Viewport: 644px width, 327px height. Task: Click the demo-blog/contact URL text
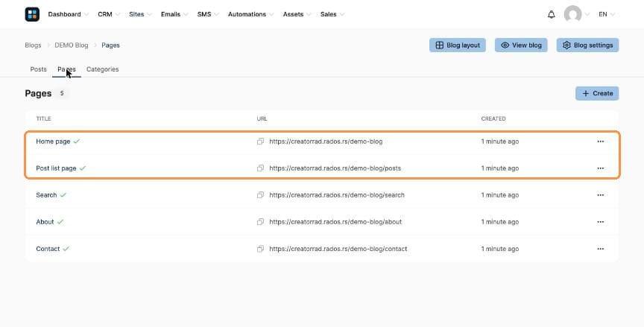click(338, 249)
